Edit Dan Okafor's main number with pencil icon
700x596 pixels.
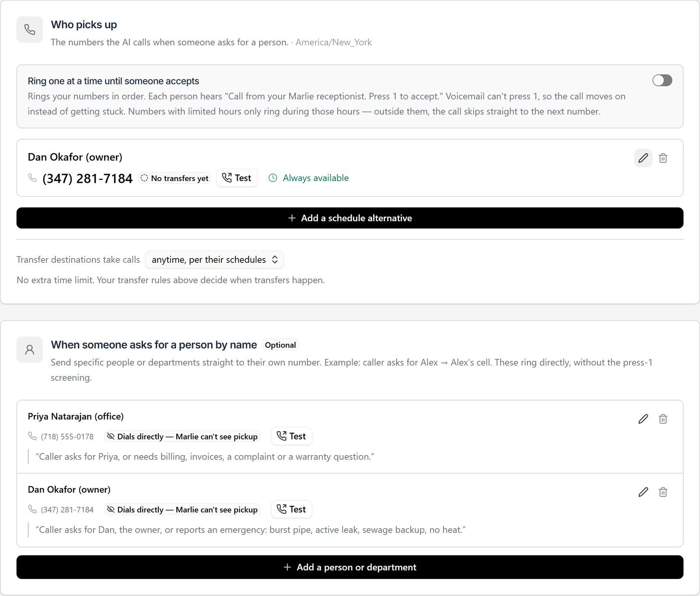(643, 158)
